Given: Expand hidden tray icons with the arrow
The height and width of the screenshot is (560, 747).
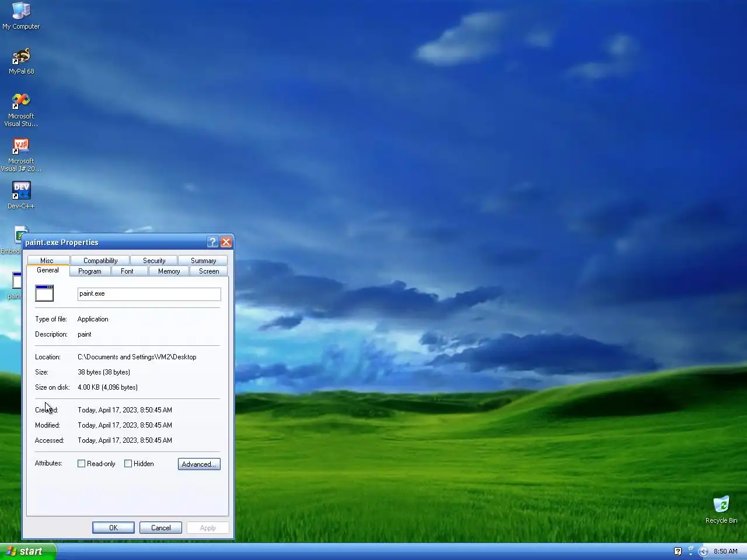Looking at the screenshot, I should pos(703,551).
